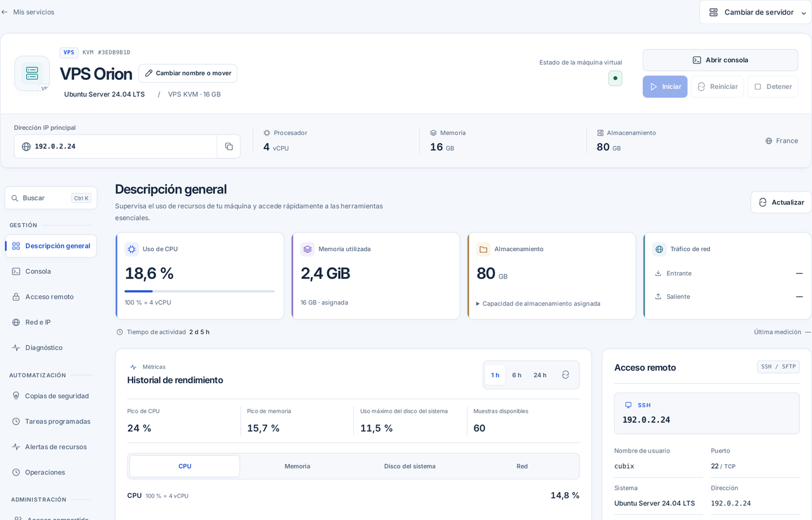Image resolution: width=812 pixels, height=520 pixels.
Task: Open Acceso remoto in the sidebar
Action: click(51, 297)
